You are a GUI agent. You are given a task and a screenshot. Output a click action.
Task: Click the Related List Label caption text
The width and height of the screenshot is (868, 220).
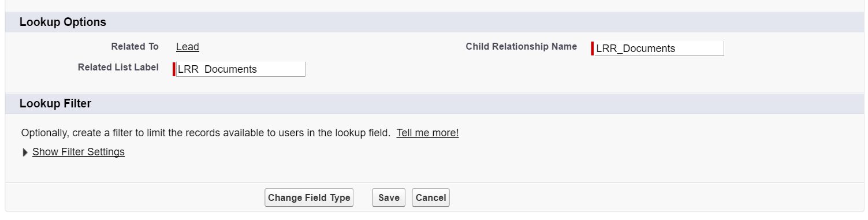tap(118, 67)
